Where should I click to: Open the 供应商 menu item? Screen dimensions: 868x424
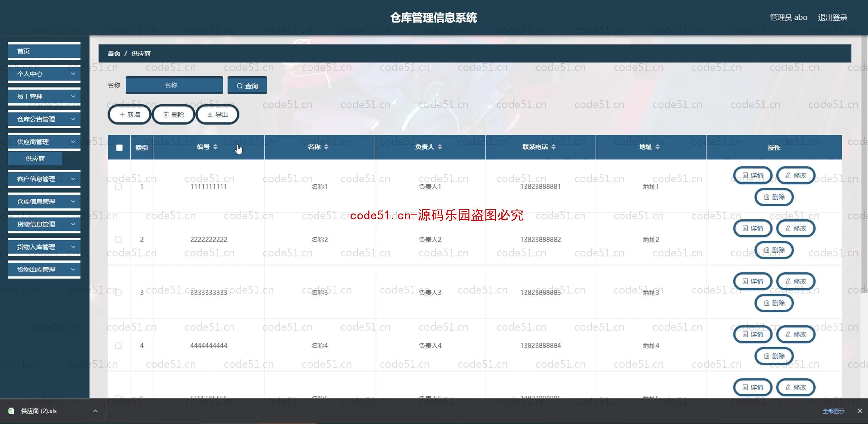coord(35,158)
